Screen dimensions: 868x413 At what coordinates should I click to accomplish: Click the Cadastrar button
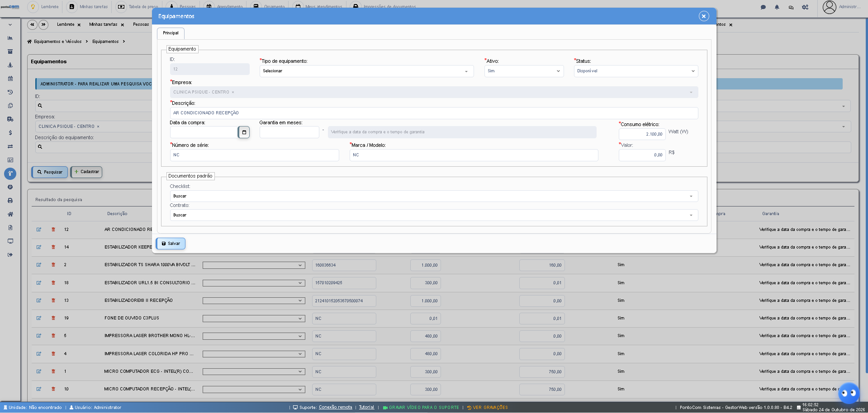coord(86,172)
